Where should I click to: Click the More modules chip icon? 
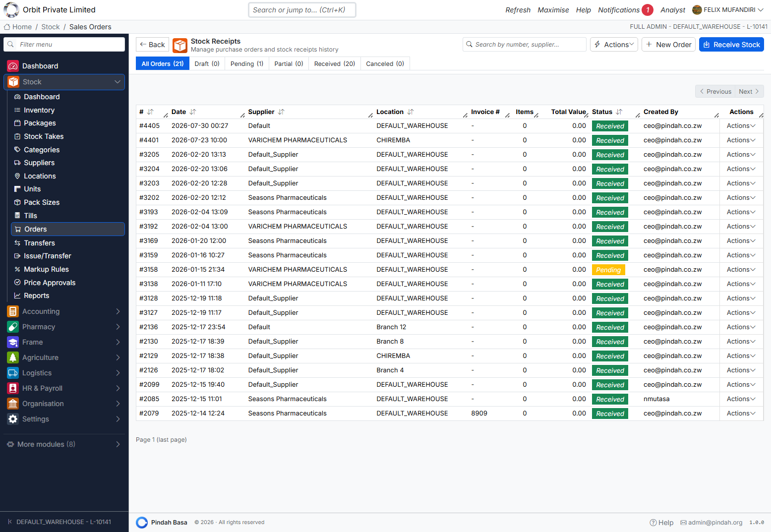coord(10,444)
